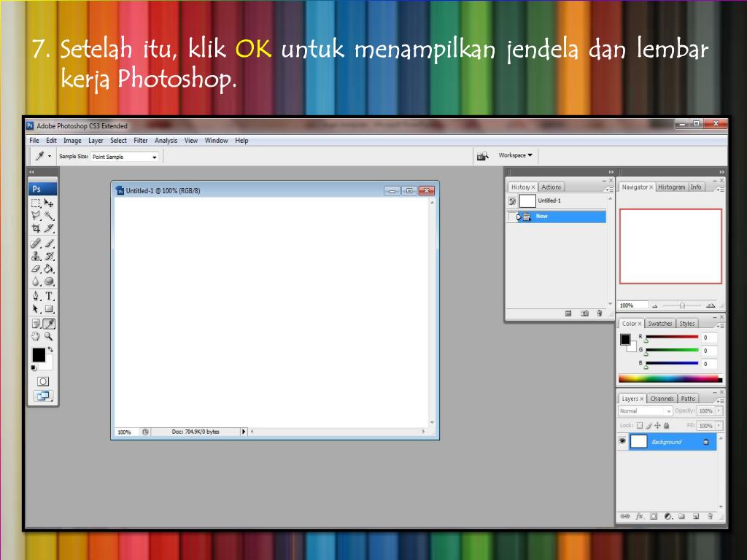Viewport: 747px width, 560px height.
Task: Create a new layer
Action: coord(695,516)
